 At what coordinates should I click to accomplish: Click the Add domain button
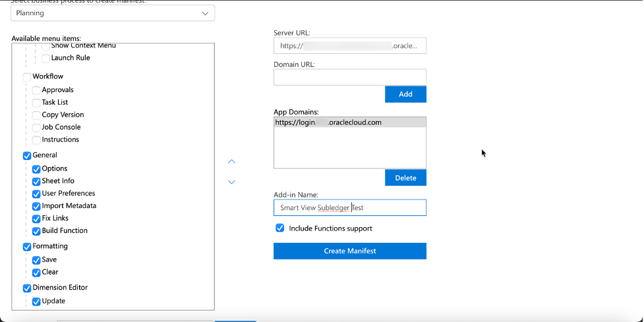point(405,94)
